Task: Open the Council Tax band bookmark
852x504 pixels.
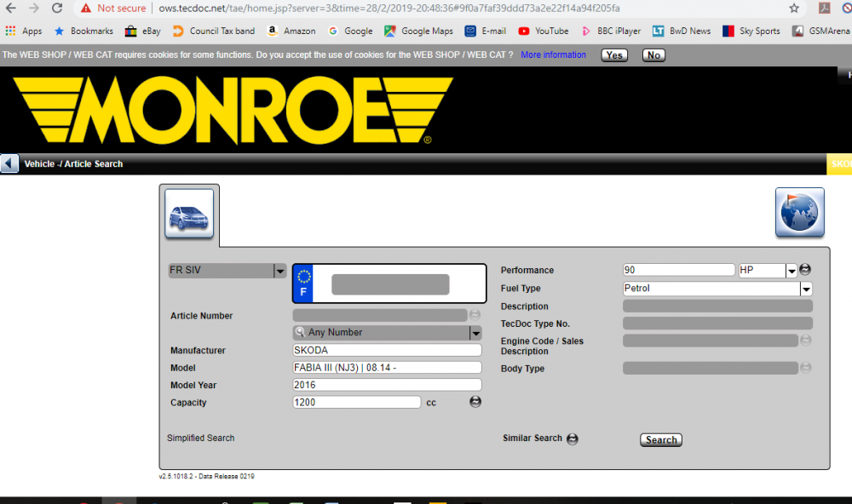Action: [214, 31]
